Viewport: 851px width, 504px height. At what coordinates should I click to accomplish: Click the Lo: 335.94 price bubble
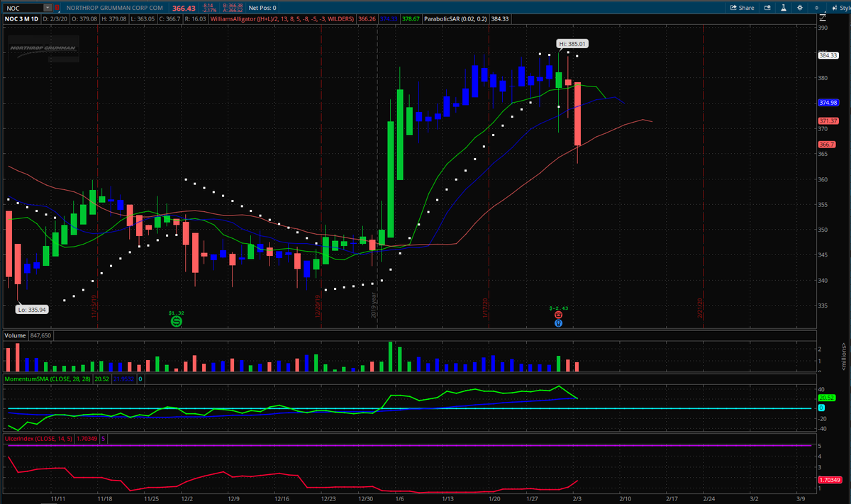pyautogui.click(x=32, y=309)
